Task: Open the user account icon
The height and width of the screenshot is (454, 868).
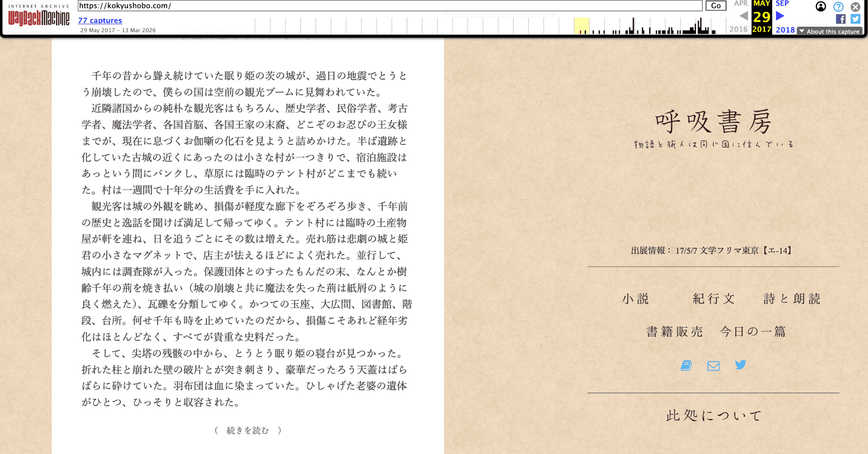Action: (x=821, y=6)
